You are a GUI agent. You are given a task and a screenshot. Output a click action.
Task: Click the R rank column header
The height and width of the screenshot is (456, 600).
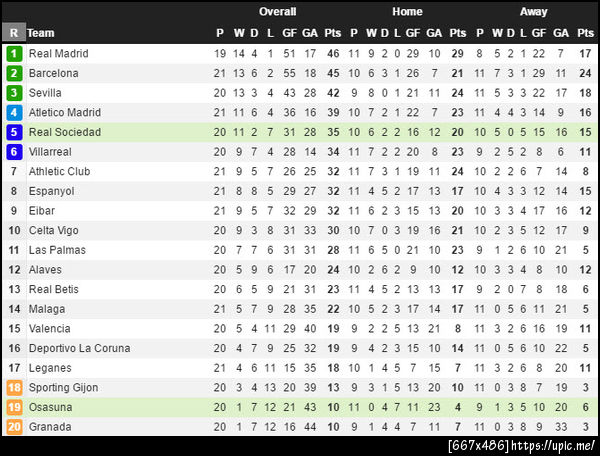(13, 33)
